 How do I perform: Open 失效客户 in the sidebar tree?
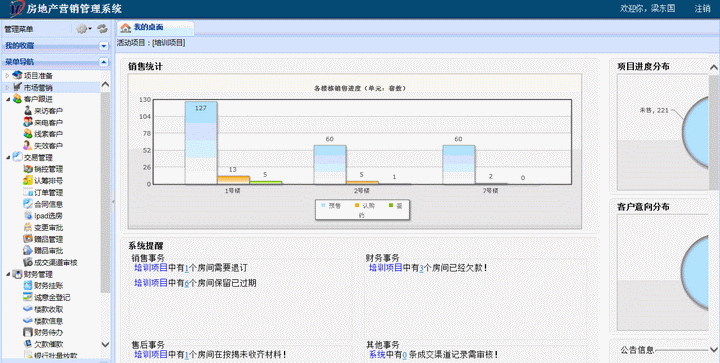pos(48,146)
